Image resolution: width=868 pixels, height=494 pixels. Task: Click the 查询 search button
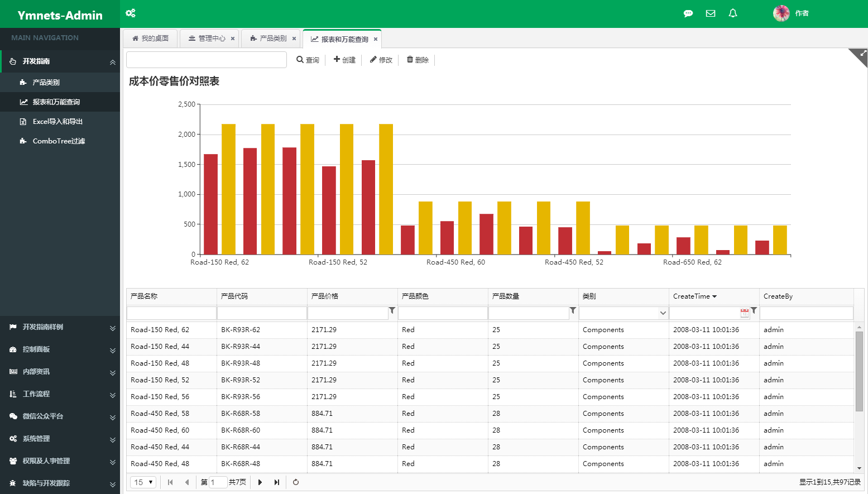point(308,60)
